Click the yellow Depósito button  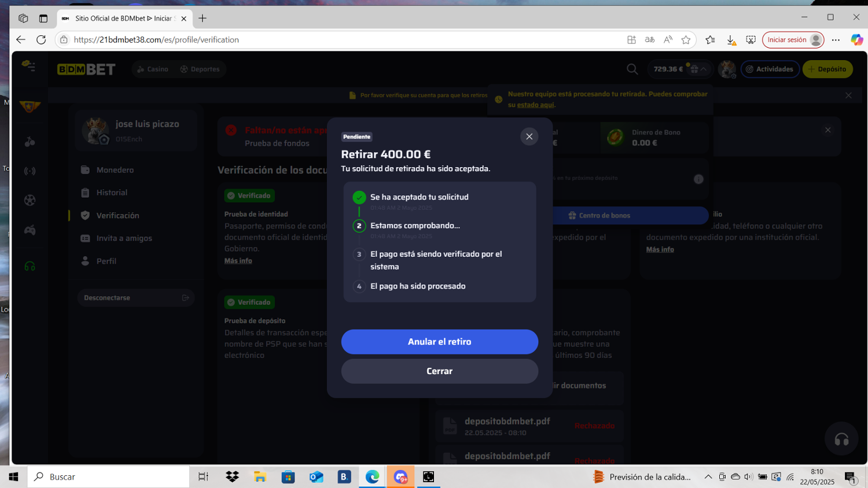(x=827, y=69)
